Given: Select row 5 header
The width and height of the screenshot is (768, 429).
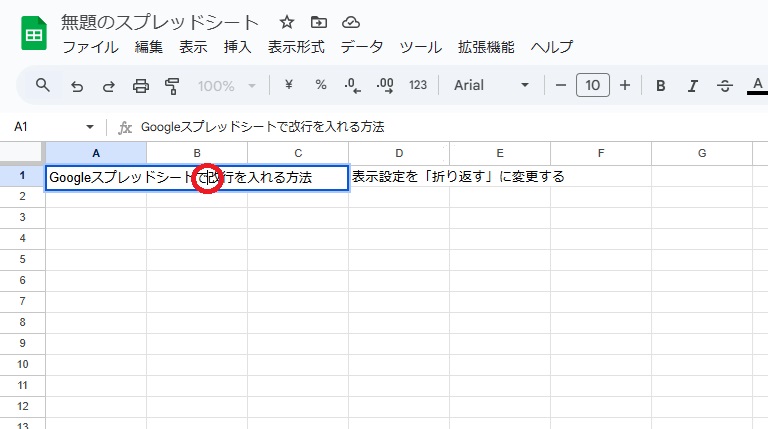Looking at the screenshot, I should (x=22, y=260).
